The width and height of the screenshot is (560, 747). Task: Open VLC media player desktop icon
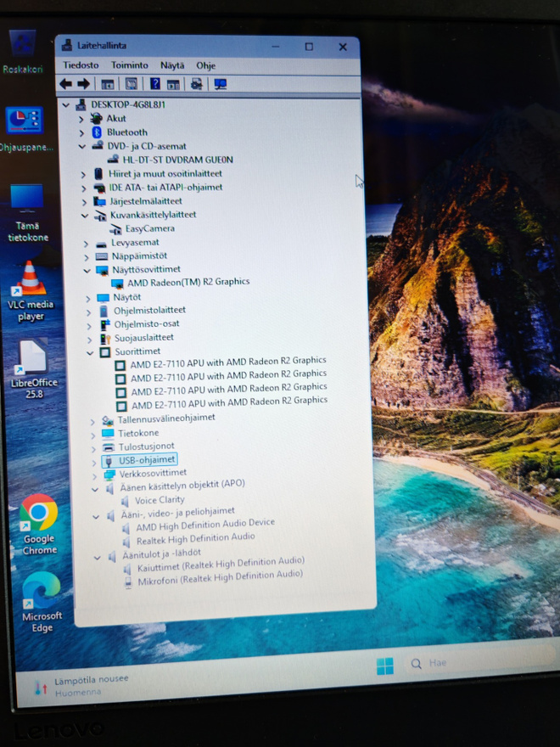point(30,291)
